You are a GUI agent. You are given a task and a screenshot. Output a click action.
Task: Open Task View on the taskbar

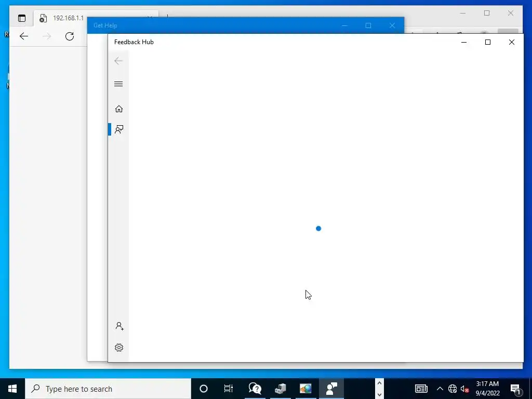pyautogui.click(x=229, y=389)
